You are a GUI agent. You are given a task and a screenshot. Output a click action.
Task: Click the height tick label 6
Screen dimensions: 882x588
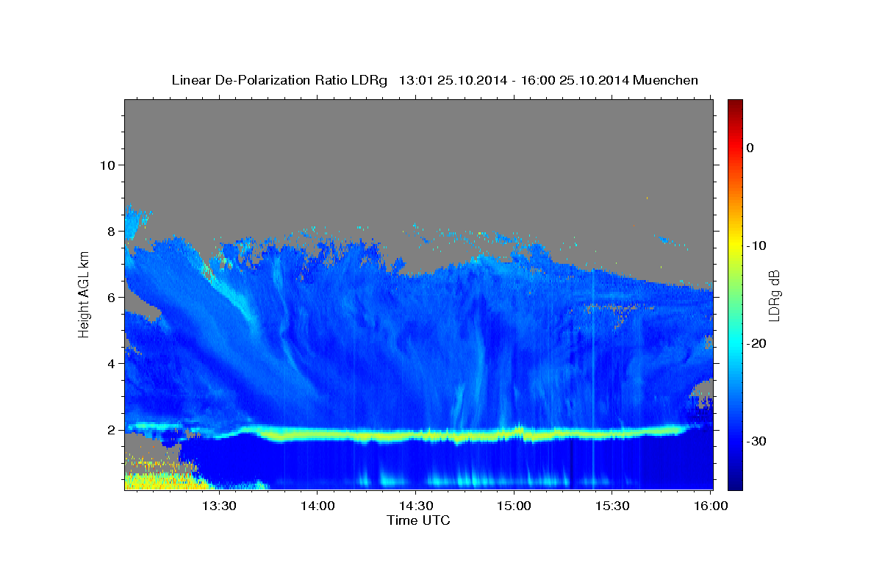coord(112,297)
